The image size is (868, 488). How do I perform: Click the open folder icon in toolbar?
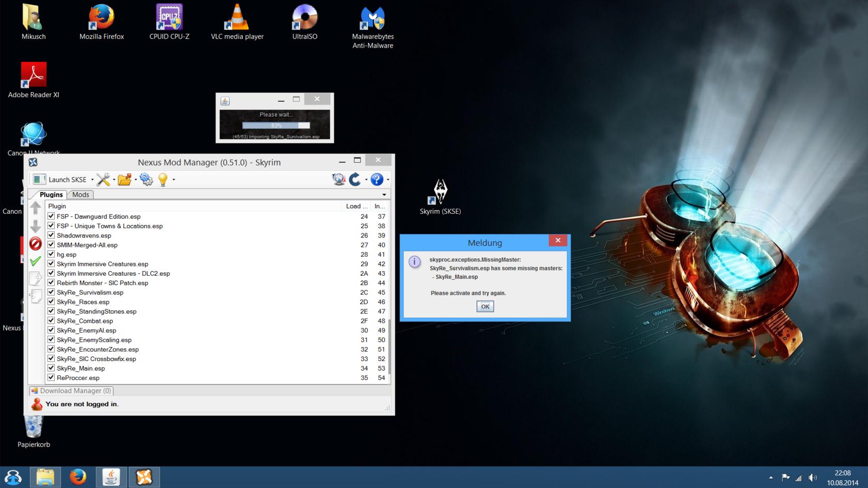pos(125,179)
